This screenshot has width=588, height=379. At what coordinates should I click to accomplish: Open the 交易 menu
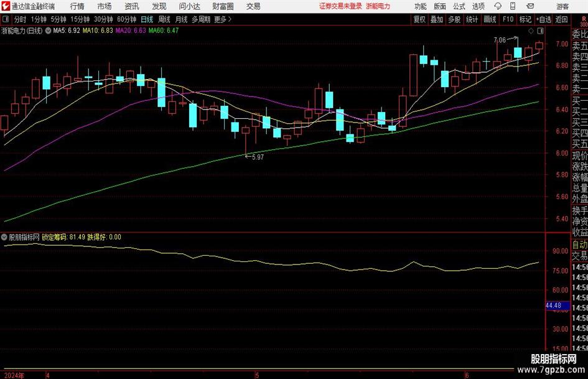253,6
